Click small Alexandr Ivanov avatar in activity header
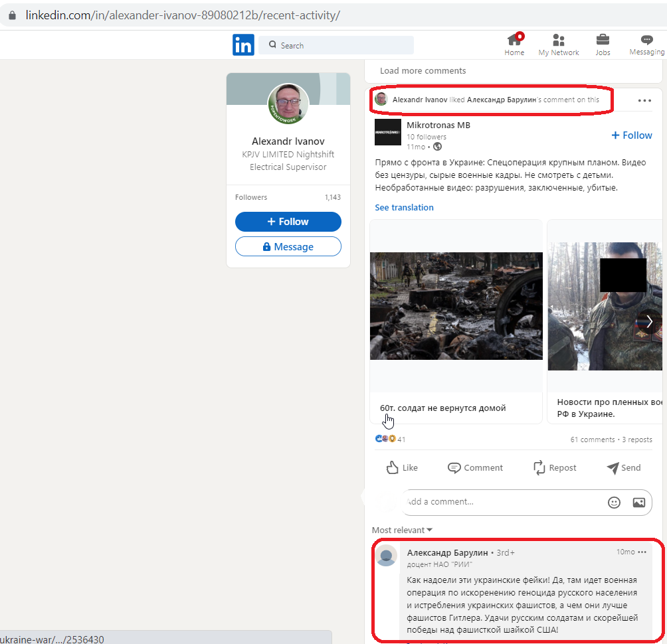The width and height of the screenshot is (667, 644). coord(381,99)
